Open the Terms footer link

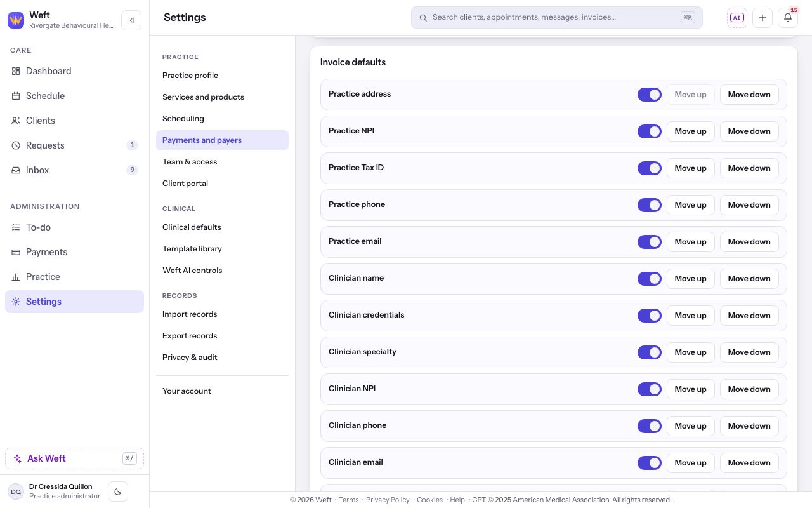click(x=349, y=500)
